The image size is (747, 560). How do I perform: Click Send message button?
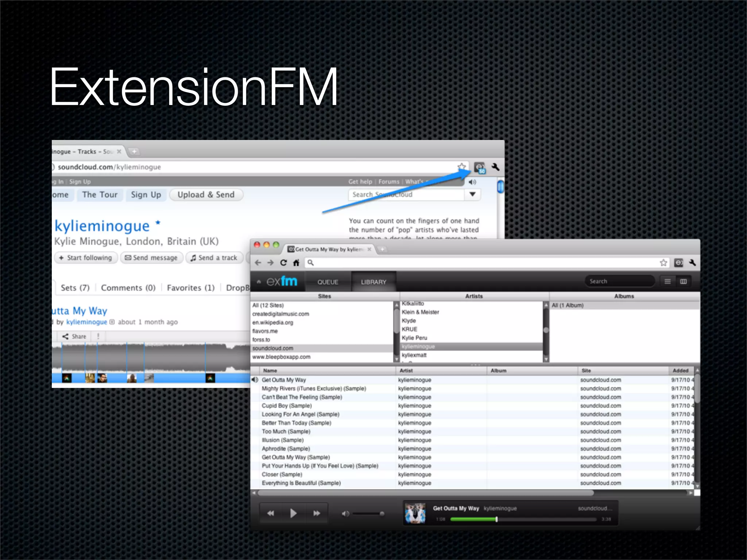(151, 258)
